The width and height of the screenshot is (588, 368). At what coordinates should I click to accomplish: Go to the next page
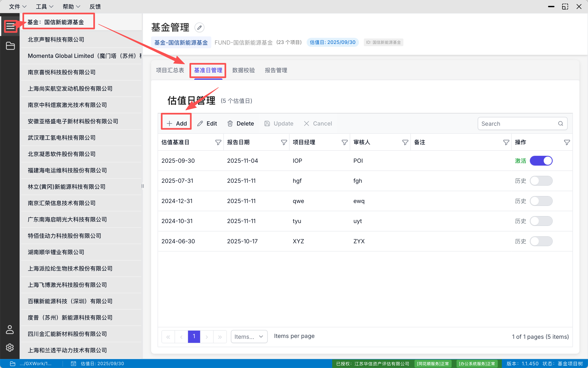click(207, 337)
